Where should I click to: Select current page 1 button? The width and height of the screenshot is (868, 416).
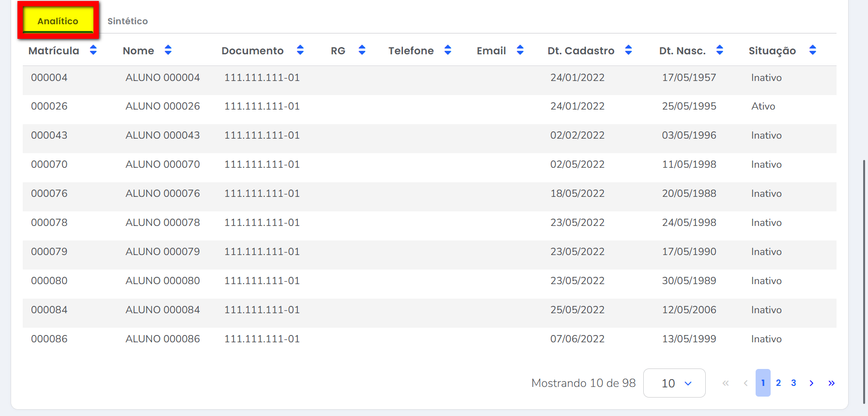[763, 383]
